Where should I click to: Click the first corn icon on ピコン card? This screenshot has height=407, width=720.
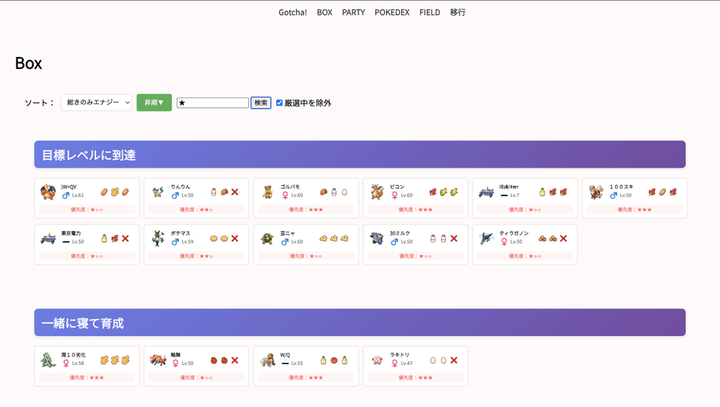pyautogui.click(x=443, y=192)
